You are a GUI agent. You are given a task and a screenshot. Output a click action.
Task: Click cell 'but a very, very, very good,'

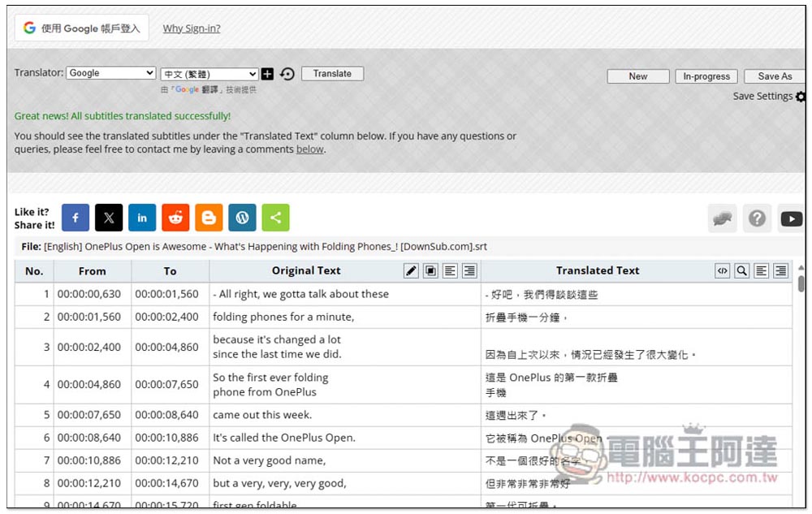tap(345, 483)
